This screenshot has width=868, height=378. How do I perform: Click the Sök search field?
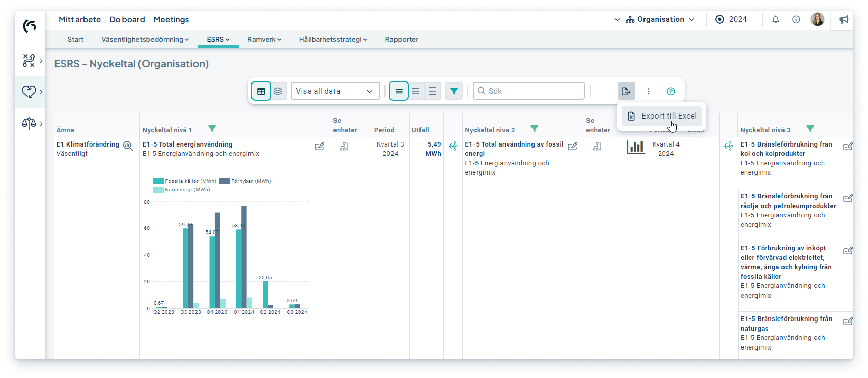(529, 91)
